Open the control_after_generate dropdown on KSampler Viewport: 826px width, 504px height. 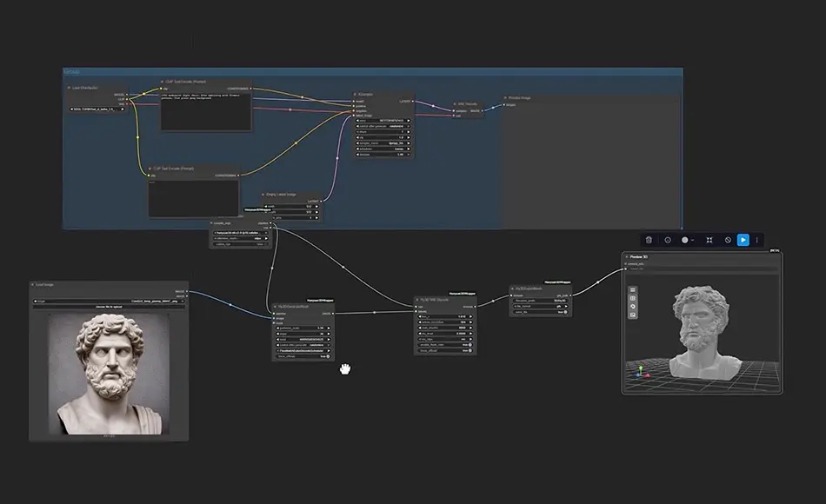396,126
